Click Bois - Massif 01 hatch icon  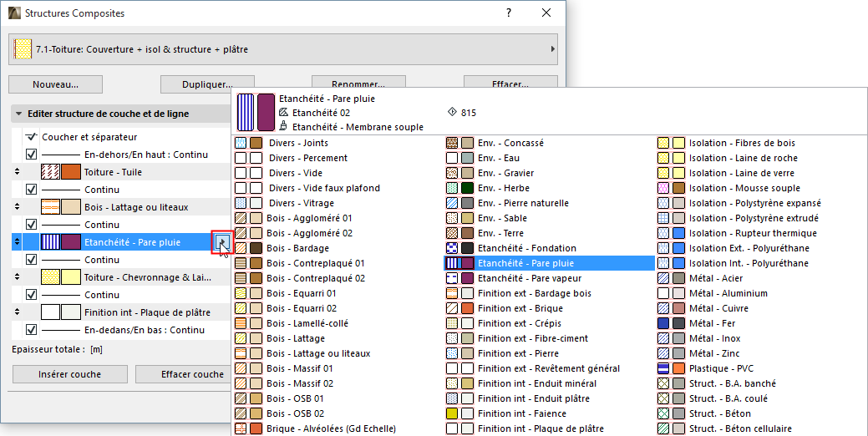tap(241, 368)
